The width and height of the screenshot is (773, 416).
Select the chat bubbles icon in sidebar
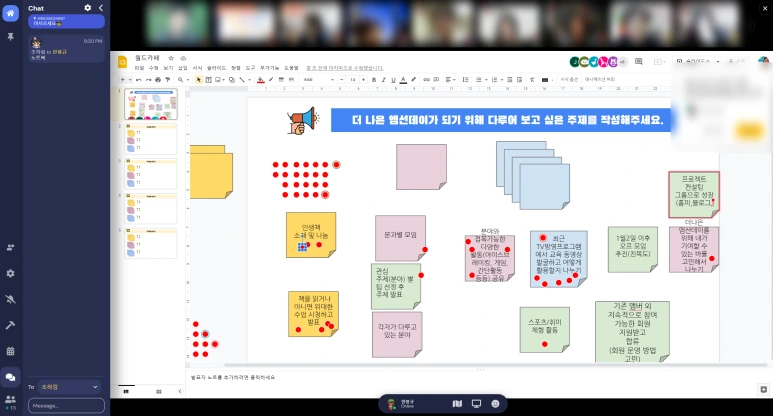tap(10, 377)
